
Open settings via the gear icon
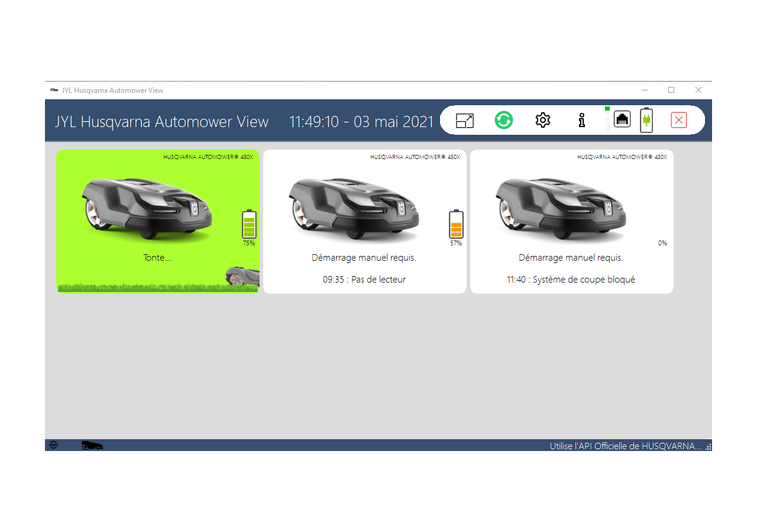point(542,121)
